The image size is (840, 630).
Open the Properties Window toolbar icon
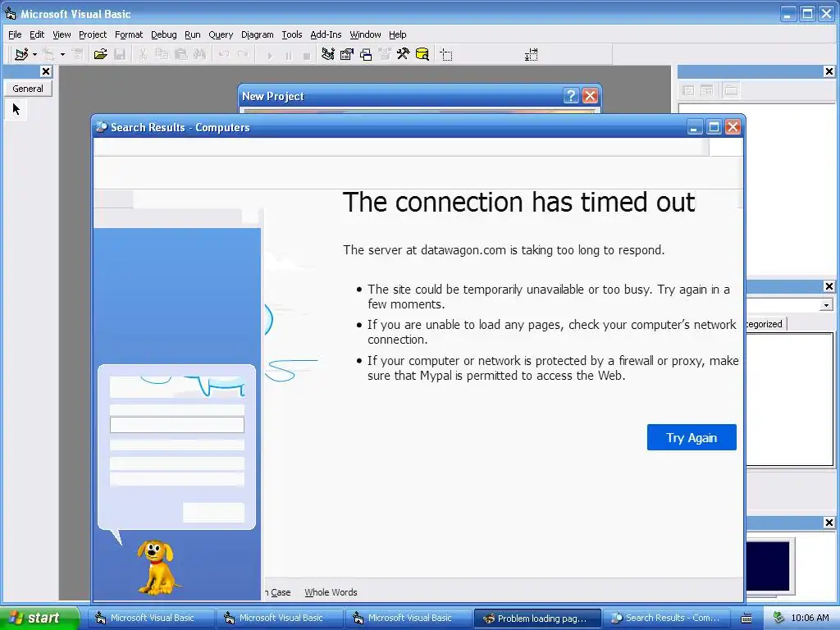[347, 54]
